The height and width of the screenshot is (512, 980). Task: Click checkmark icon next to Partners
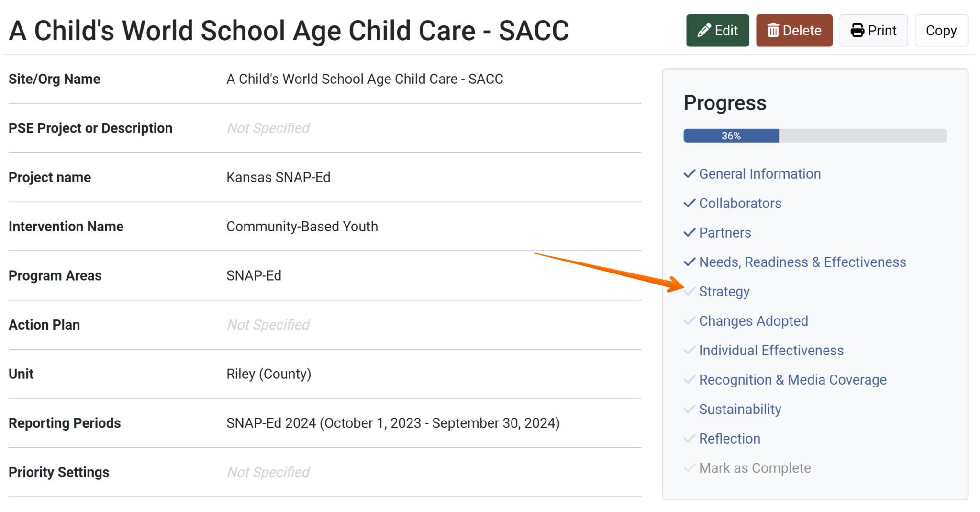(689, 233)
